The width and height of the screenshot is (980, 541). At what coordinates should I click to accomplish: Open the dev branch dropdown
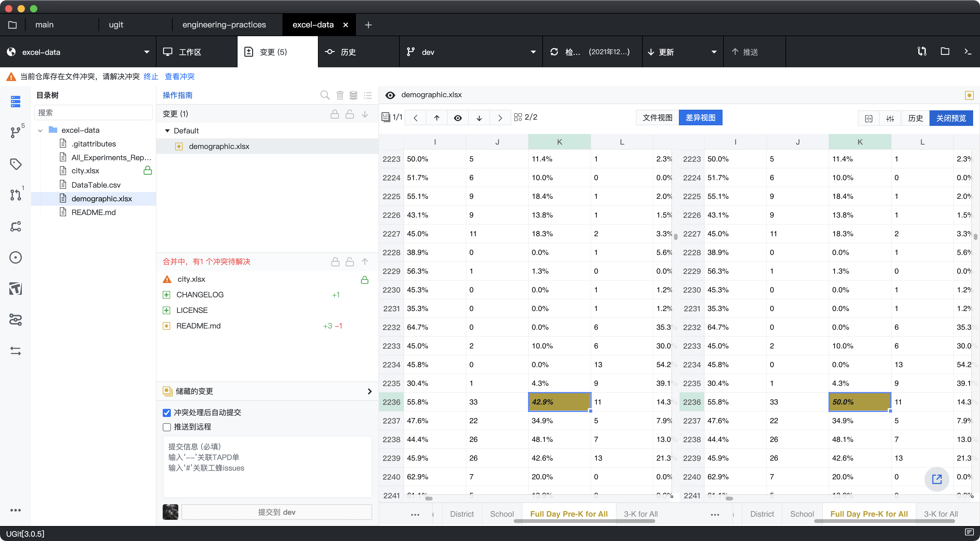(x=471, y=52)
